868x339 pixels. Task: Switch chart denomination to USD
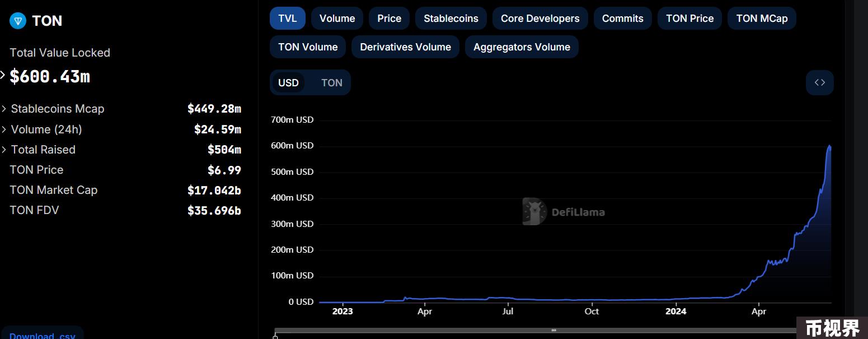tap(288, 83)
